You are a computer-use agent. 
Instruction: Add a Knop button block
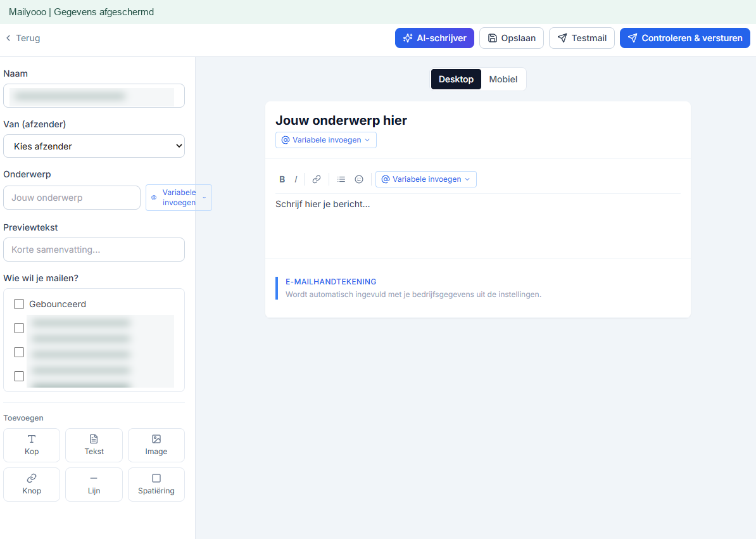32,485
